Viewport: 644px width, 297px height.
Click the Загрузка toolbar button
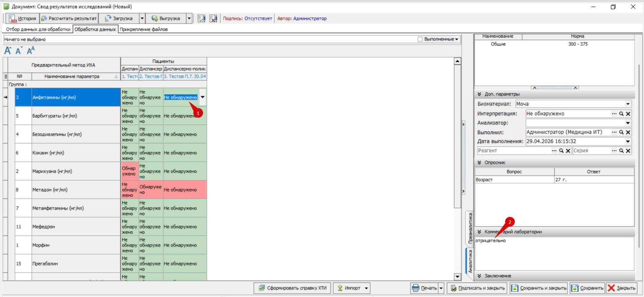[x=118, y=18]
